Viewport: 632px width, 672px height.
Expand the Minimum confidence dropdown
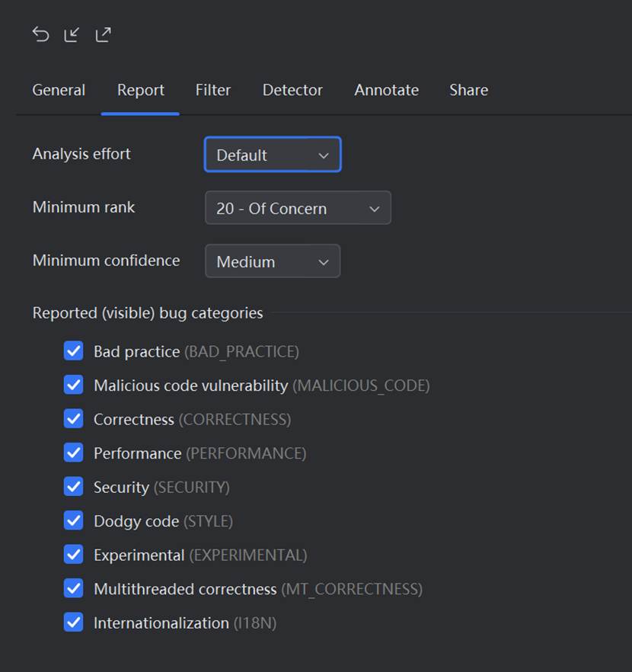[x=273, y=261]
